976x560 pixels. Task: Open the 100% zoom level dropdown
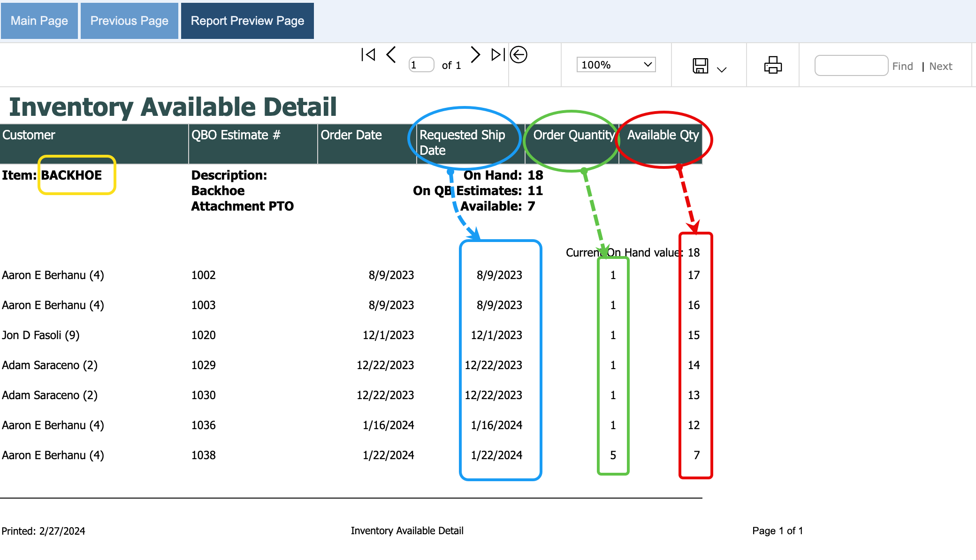click(x=616, y=65)
